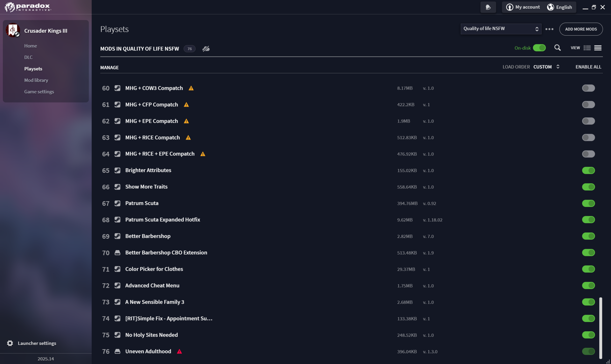The image size is (611, 364).
Task: Click the hidden/eye-slash icon beside mod count
Action: tap(206, 49)
